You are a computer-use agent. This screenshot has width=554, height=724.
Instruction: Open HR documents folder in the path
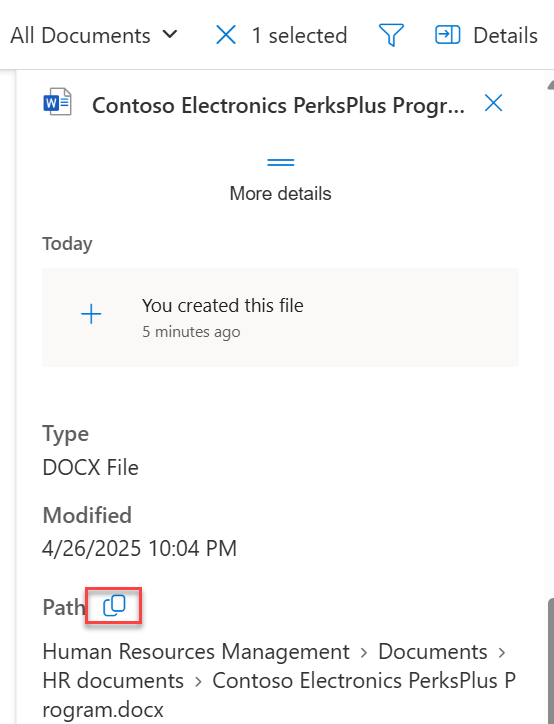(x=113, y=681)
